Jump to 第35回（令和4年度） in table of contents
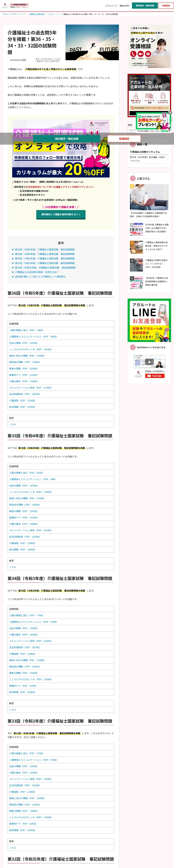The image size is (174, 868). 45,254
